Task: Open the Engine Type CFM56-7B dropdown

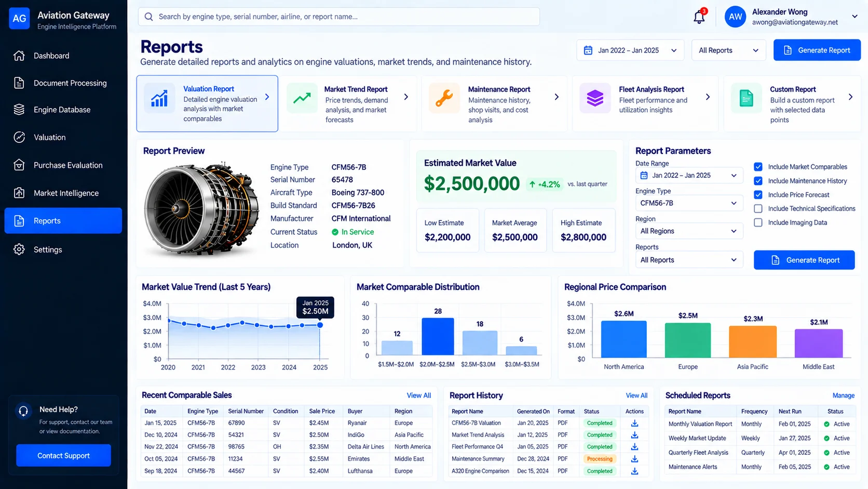Action: (689, 203)
